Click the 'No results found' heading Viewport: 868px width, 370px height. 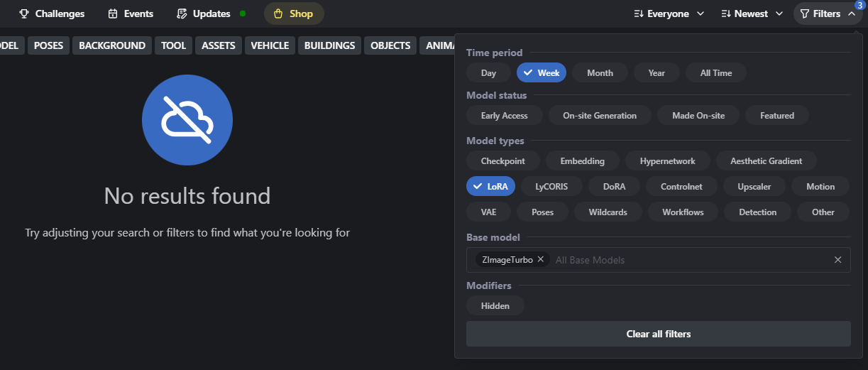pyautogui.click(x=187, y=195)
